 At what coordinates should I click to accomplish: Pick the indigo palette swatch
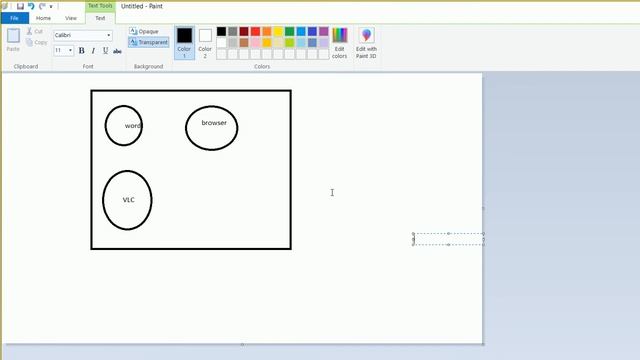[x=312, y=31]
